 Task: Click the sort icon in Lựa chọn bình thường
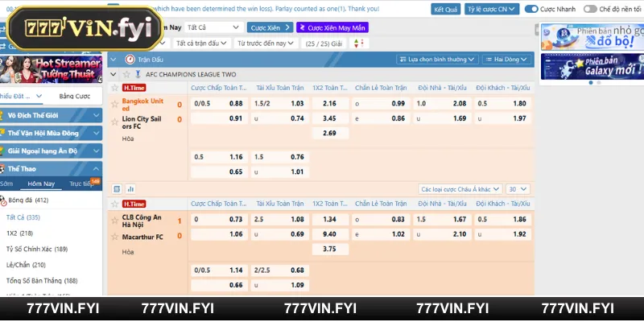(x=402, y=60)
